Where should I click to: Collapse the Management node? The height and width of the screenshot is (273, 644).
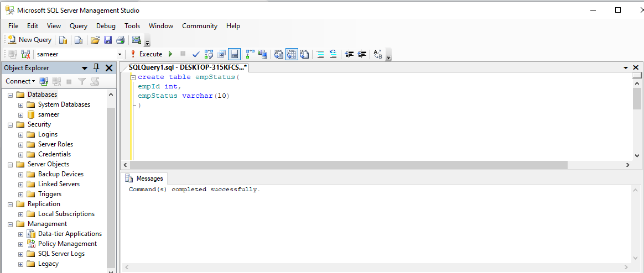tap(11, 224)
